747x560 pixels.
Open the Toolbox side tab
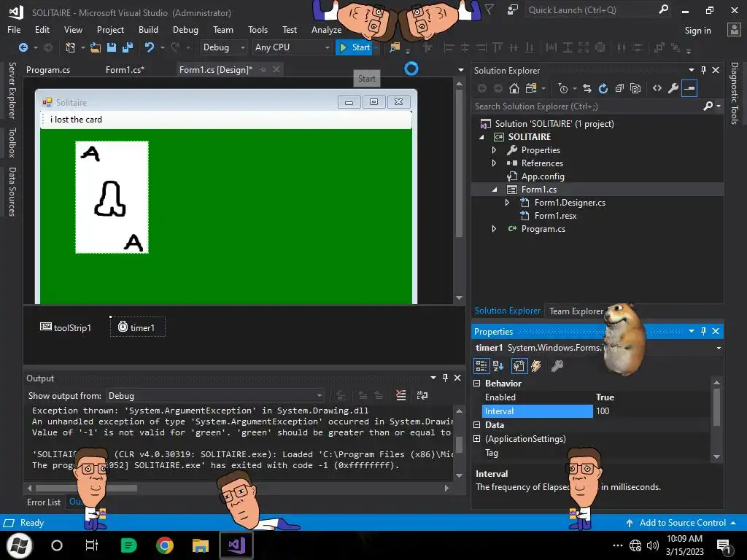coord(12,142)
